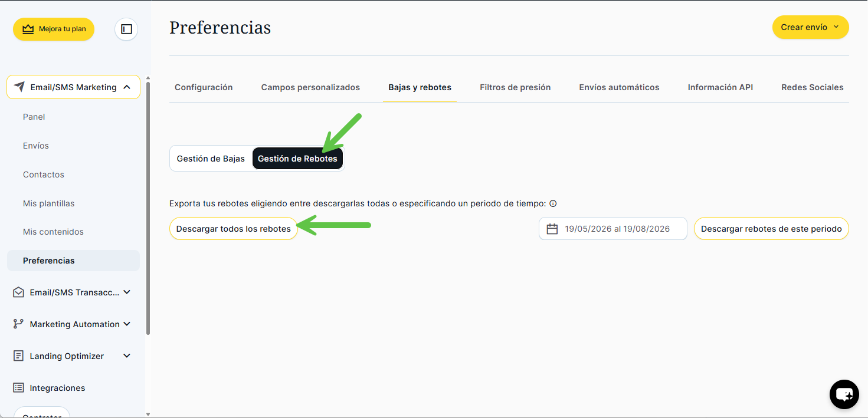Expand the Marketing Automation chevron
This screenshot has width=868, height=418.
127,324
